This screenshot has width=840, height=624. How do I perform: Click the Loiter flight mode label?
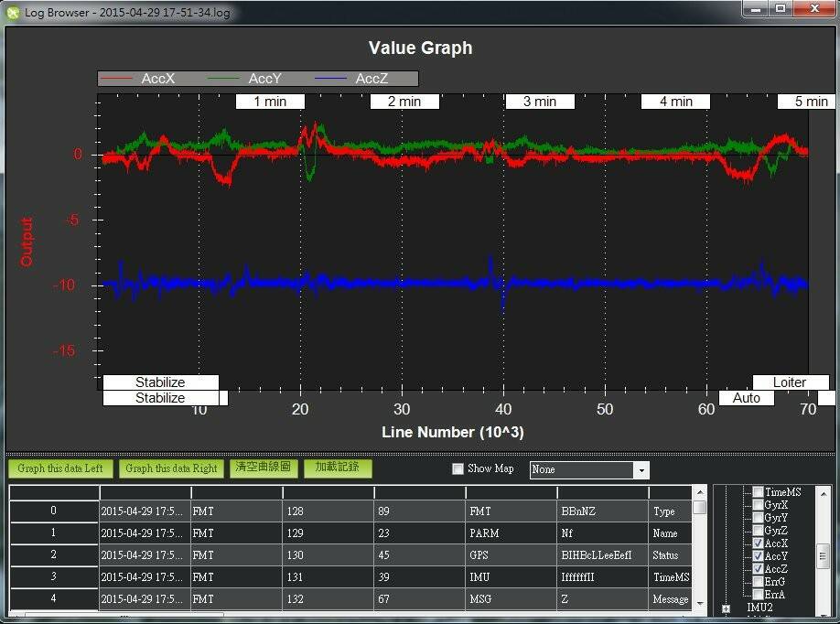coord(791,382)
